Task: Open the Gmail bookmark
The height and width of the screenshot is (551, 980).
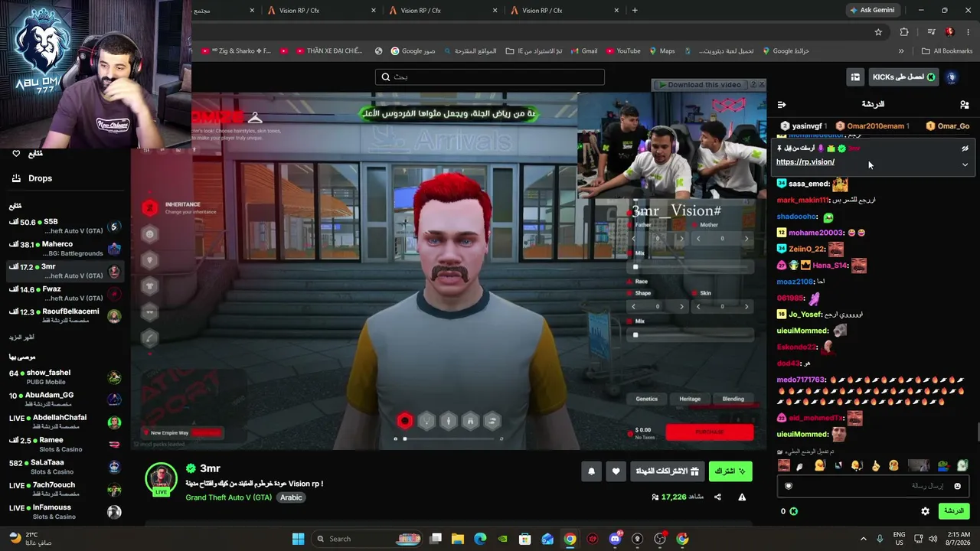Action: 583,51
